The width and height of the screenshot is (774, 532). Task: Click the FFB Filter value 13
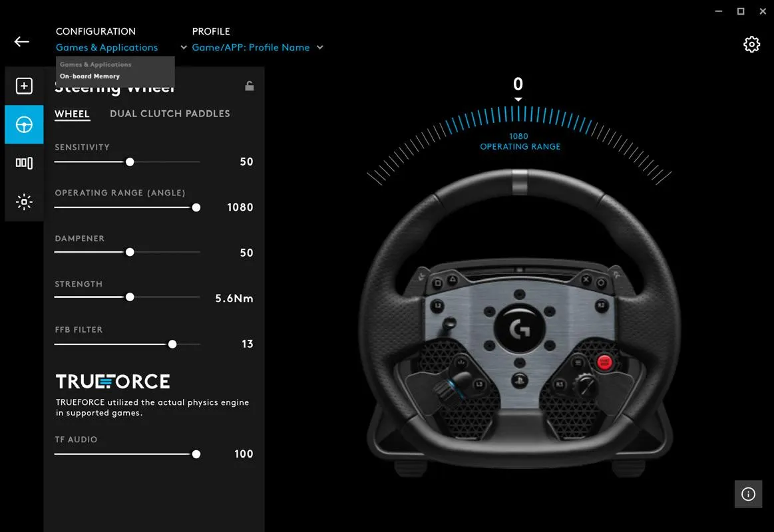pos(248,344)
